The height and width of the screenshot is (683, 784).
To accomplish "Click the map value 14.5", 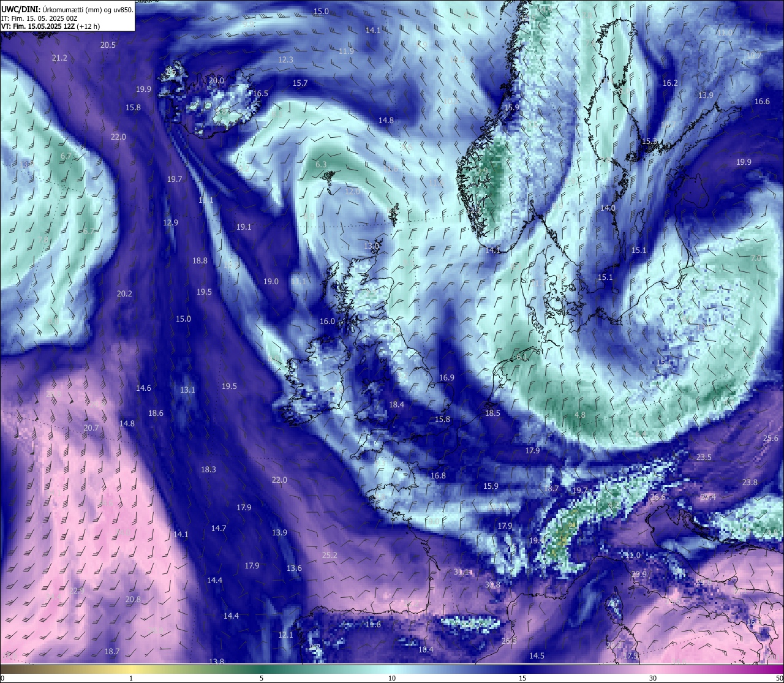I will click(x=537, y=655).
